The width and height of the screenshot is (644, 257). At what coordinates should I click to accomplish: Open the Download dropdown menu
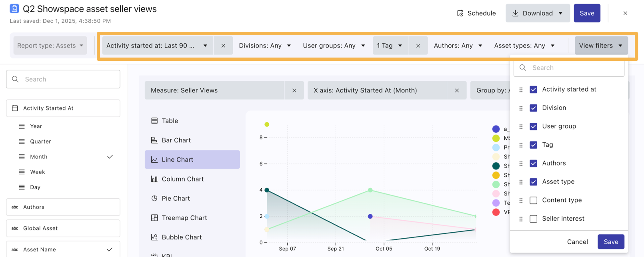(x=560, y=13)
